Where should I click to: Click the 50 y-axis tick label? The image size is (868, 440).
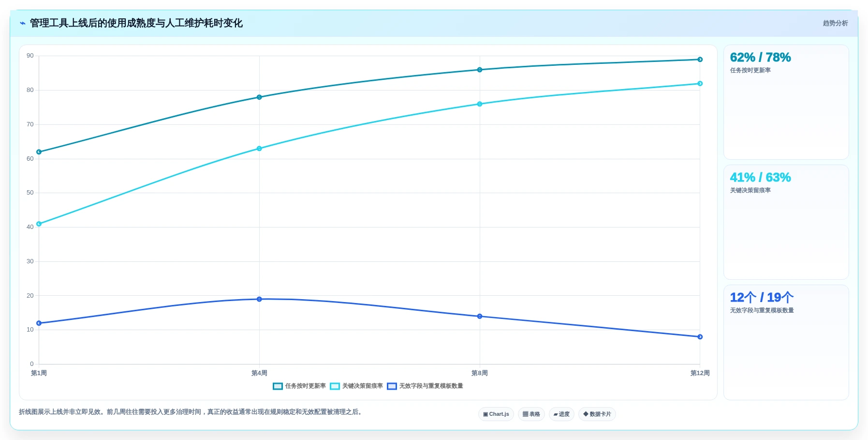click(x=30, y=193)
